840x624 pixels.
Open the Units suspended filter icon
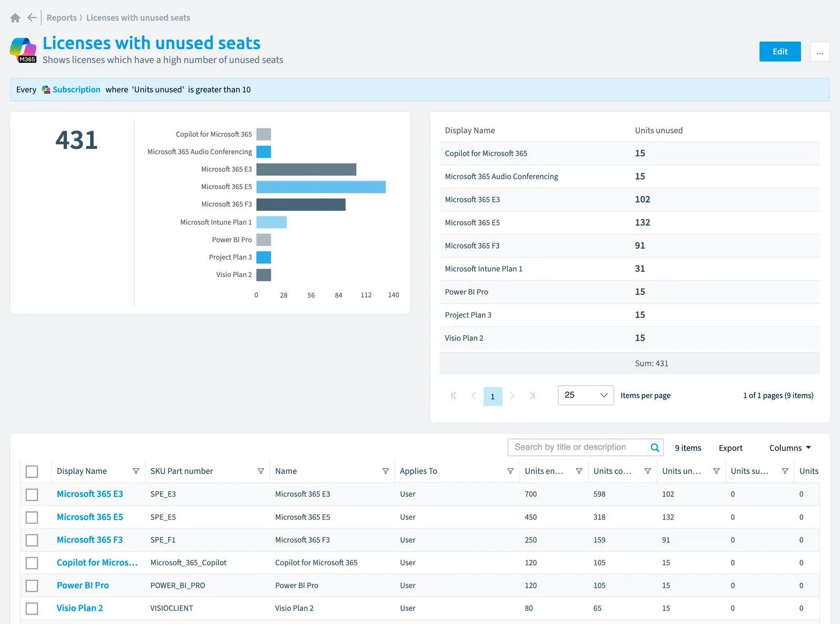tap(785, 471)
